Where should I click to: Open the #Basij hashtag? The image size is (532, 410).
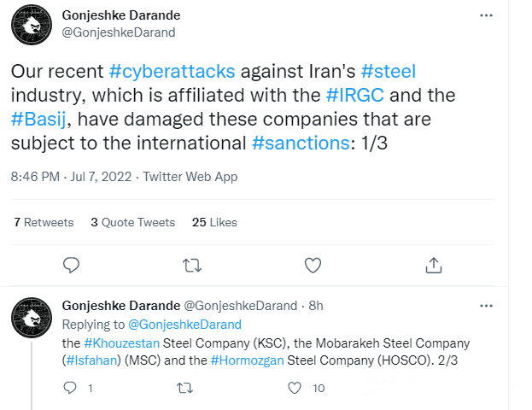click(x=38, y=120)
